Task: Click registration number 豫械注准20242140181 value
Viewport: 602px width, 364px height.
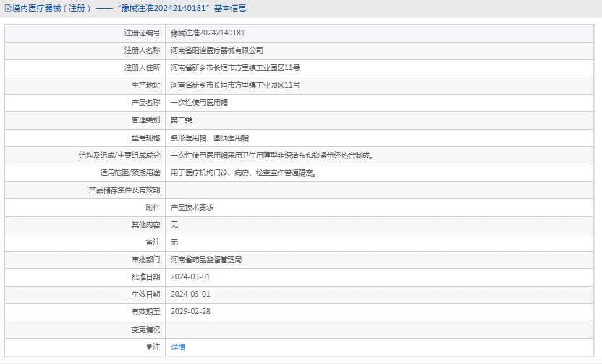Action: coord(208,33)
